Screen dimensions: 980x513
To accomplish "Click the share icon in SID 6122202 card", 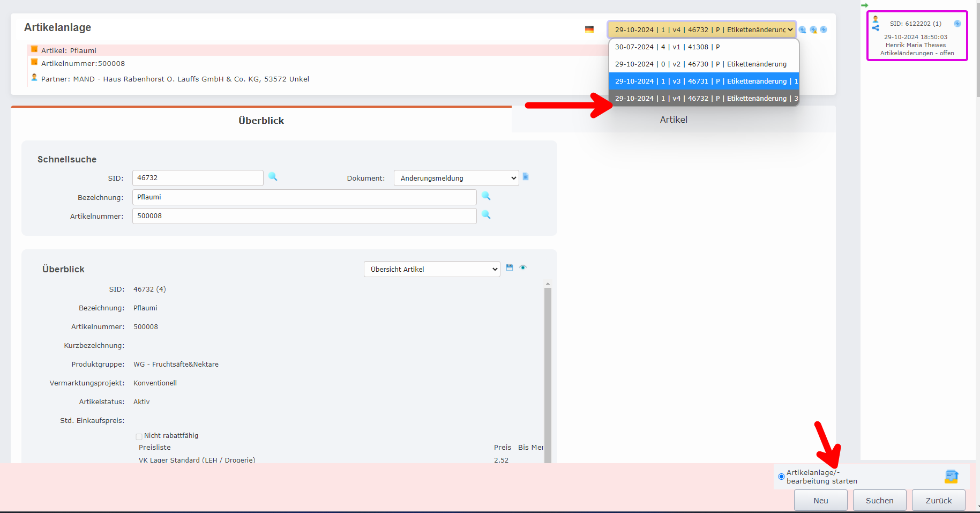I will pos(876,28).
